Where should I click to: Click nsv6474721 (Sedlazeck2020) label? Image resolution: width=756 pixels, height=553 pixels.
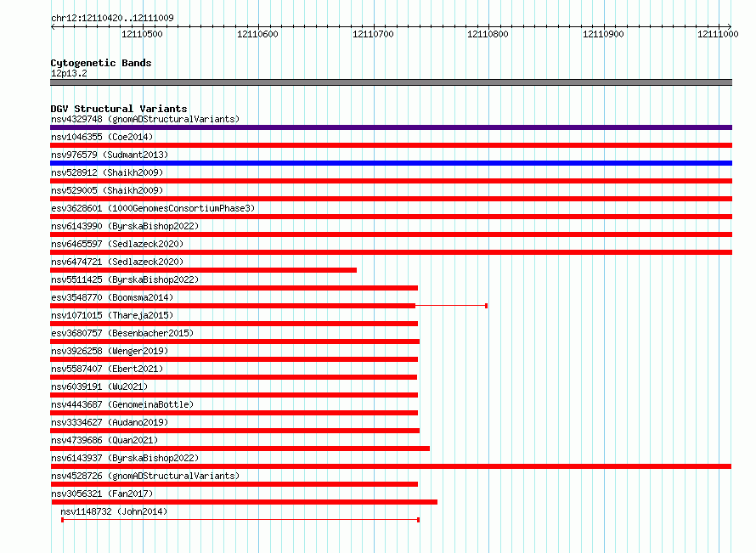[117, 262]
